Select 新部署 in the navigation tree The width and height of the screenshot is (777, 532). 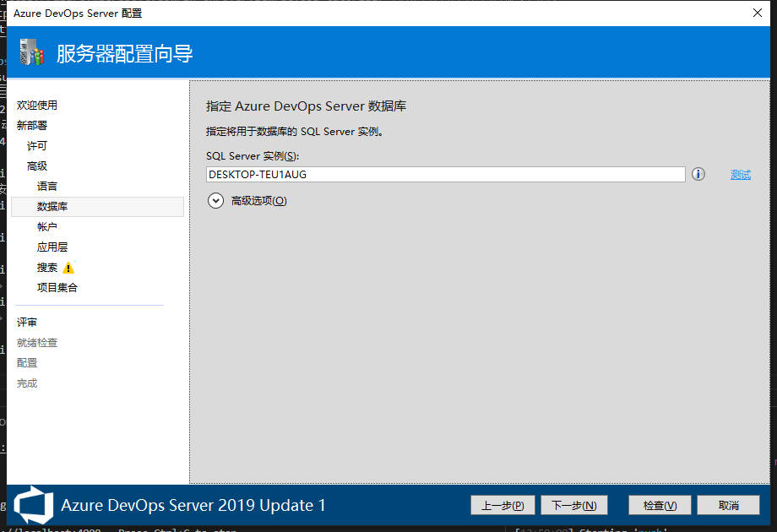(x=32, y=126)
